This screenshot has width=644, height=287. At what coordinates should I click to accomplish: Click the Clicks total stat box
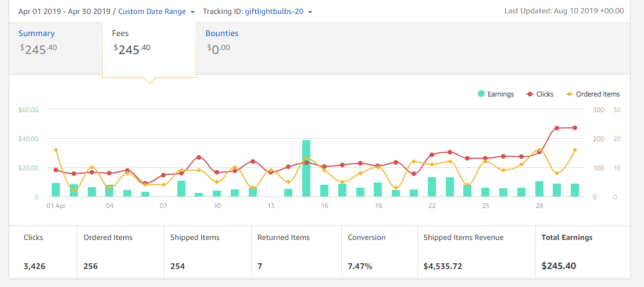(x=43, y=252)
